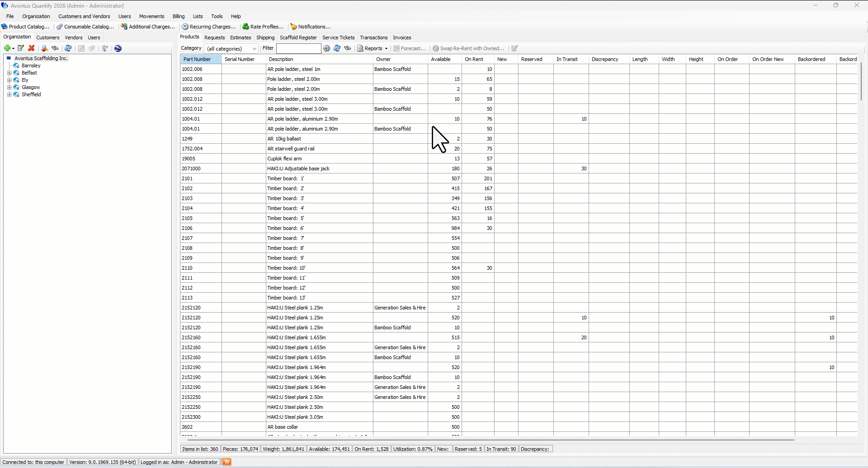This screenshot has height=468, width=868.
Task: Open the Help menu
Action: click(x=236, y=16)
